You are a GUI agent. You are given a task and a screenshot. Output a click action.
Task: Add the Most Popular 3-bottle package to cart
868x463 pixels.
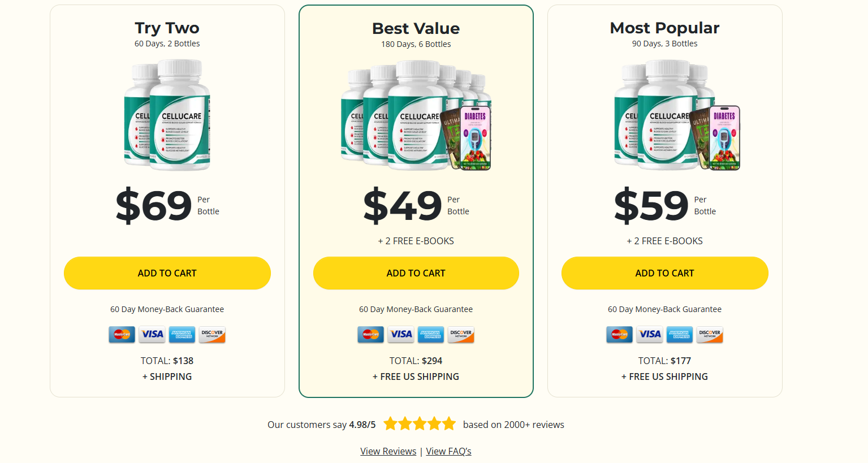coord(665,273)
